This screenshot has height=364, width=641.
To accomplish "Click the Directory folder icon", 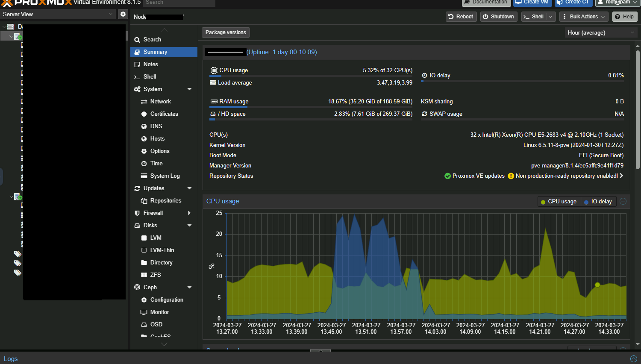I will point(144,263).
